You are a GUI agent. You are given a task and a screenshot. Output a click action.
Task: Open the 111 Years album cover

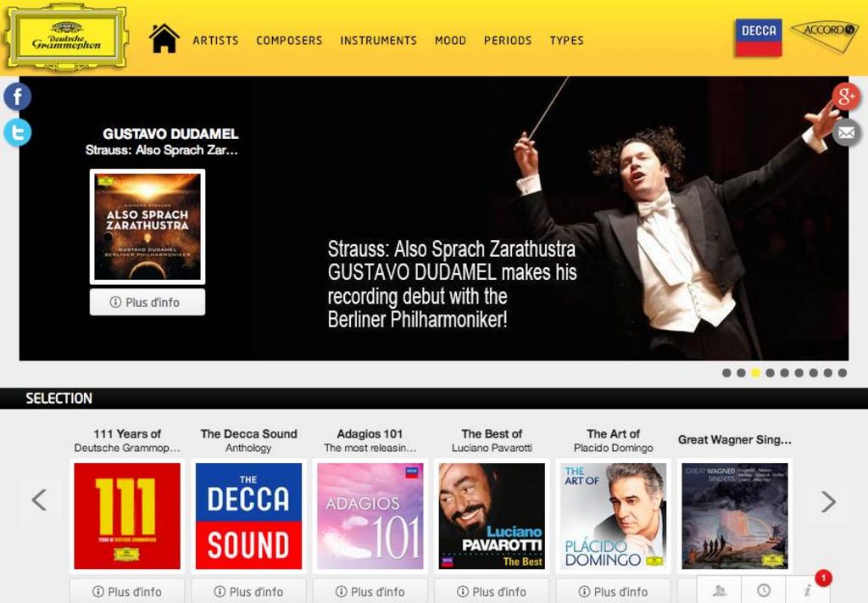(127, 516)
